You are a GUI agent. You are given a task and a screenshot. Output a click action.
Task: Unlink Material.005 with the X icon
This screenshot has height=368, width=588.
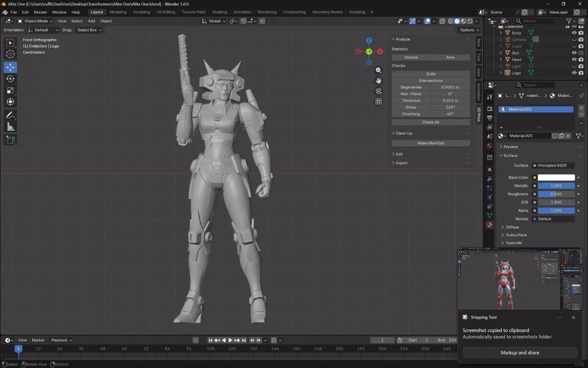568,136
